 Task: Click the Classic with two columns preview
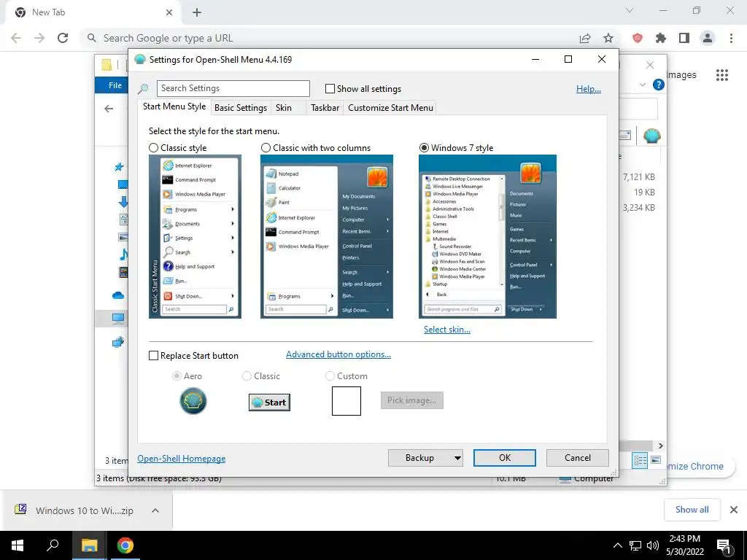click(x=327, y=237)
